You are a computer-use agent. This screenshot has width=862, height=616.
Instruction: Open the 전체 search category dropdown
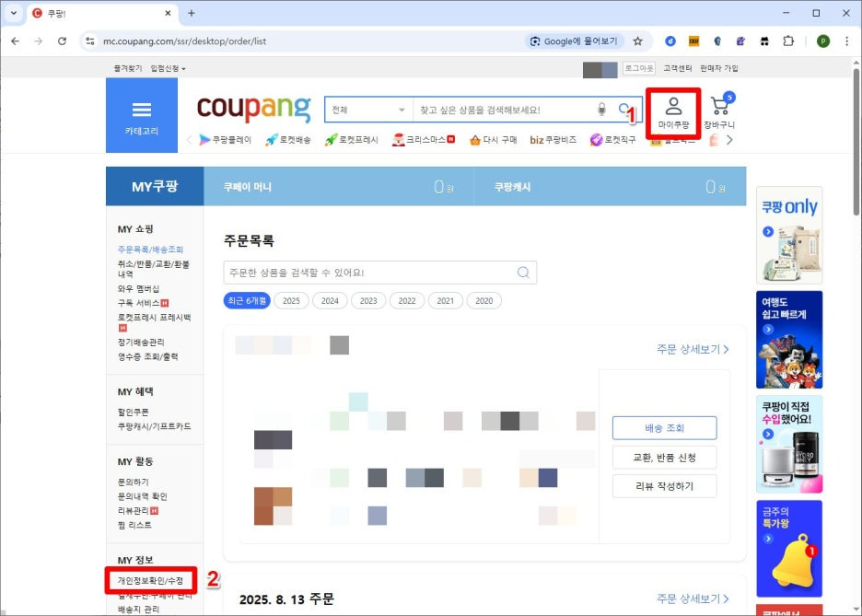[368, 110]
